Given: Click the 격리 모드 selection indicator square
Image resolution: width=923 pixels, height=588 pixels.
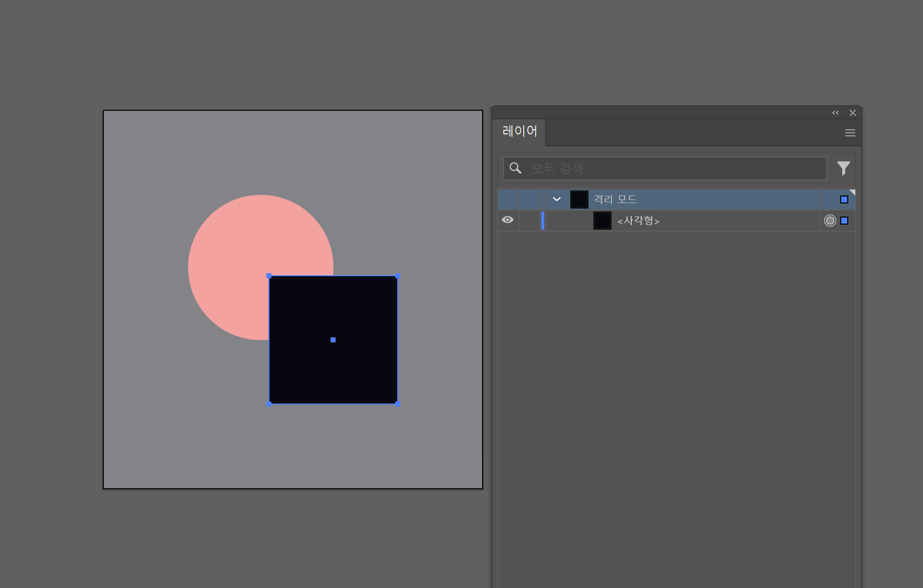Looking at the screenshot, I should [844, 200].
